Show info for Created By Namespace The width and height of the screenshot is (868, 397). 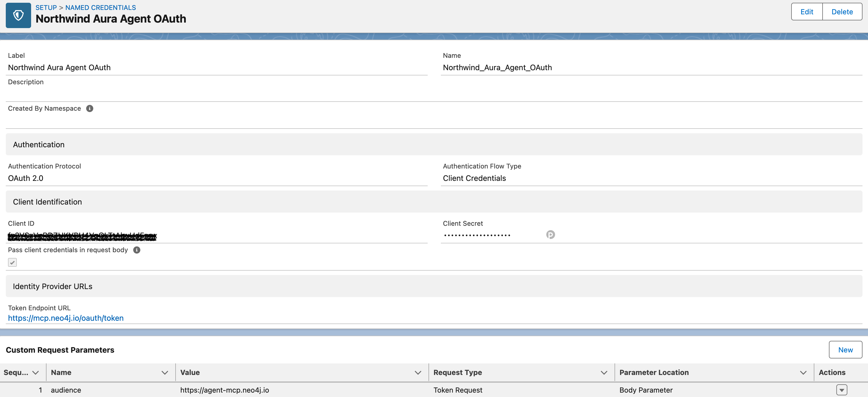90,108
